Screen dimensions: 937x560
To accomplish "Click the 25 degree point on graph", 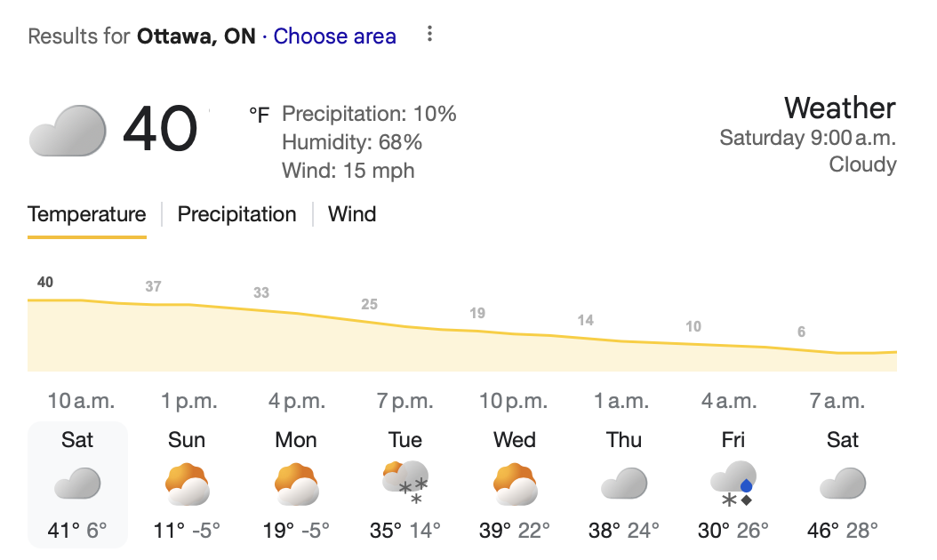I will click(x=369, y=304).
